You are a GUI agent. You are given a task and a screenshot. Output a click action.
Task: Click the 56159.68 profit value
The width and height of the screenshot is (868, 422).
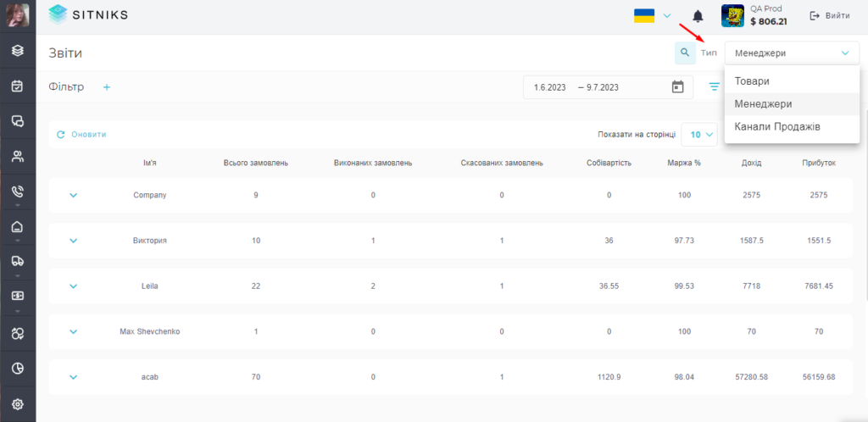pos(819,377)
